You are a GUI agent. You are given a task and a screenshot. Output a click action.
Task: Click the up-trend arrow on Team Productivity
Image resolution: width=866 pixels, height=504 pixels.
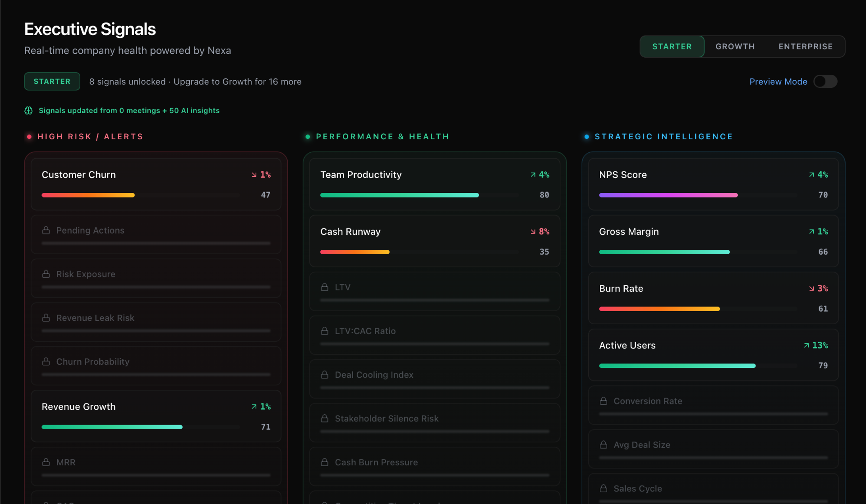coord(533,175)
